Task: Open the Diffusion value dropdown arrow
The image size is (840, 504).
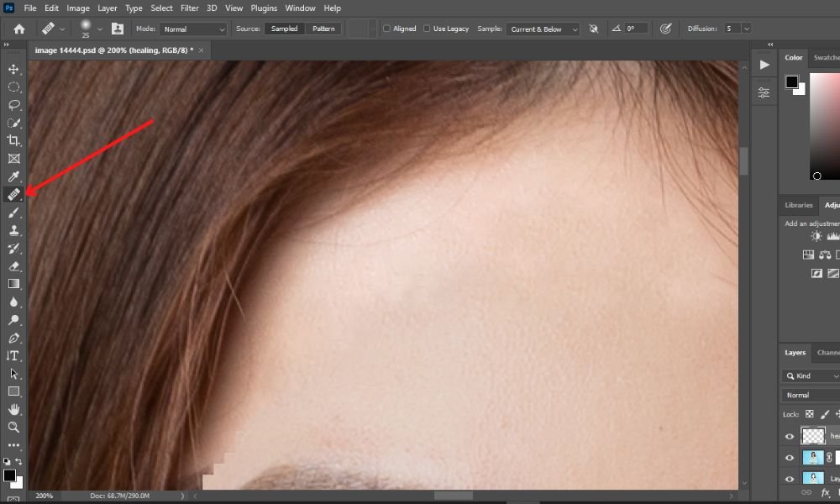Action: pyautogui.click(x=746, y=29)
